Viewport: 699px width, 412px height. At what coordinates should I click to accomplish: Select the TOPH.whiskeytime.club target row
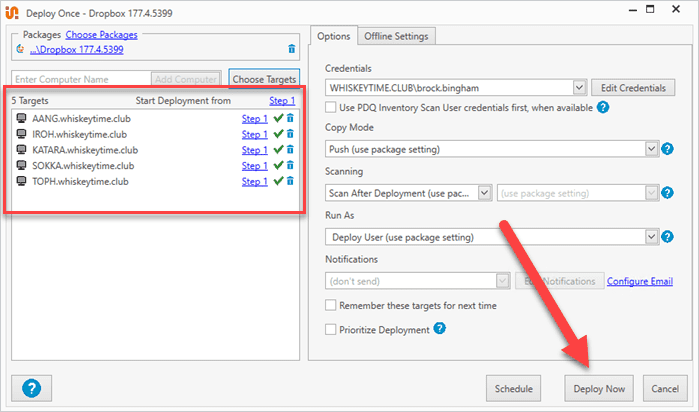click(x=155, y=181)
